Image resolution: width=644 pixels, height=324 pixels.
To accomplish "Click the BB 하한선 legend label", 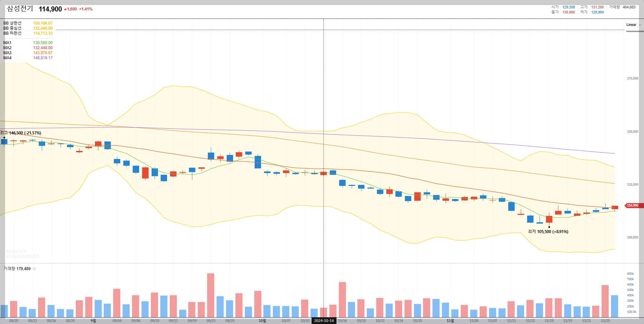I will pyautogui.click(x=12, y=33).
